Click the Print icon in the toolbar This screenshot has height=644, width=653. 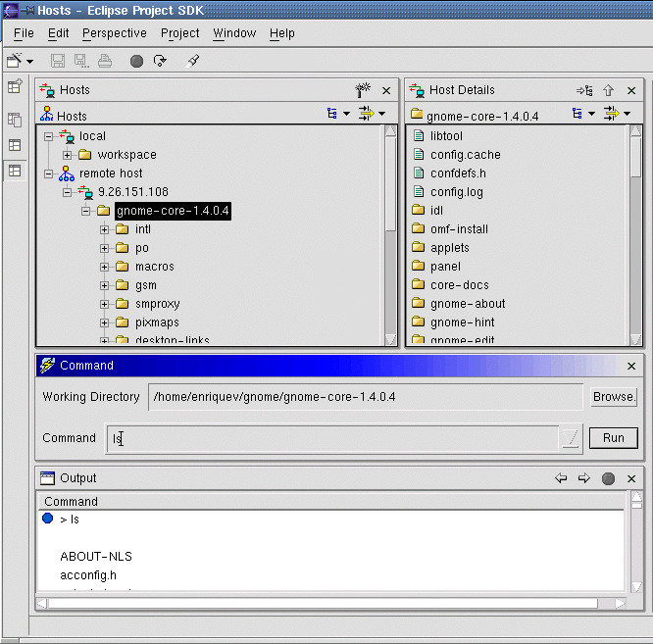[105, 61]
